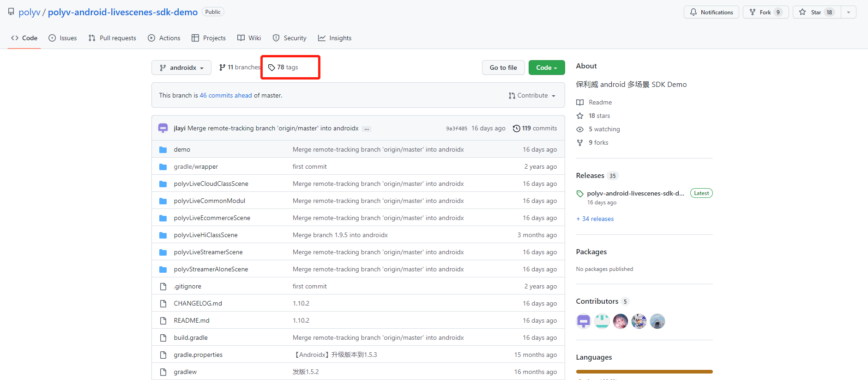The height and width of the screenshot is (380, 868).
Task: Open the 46 commits ahead link
Action: (x=226, y=95)
